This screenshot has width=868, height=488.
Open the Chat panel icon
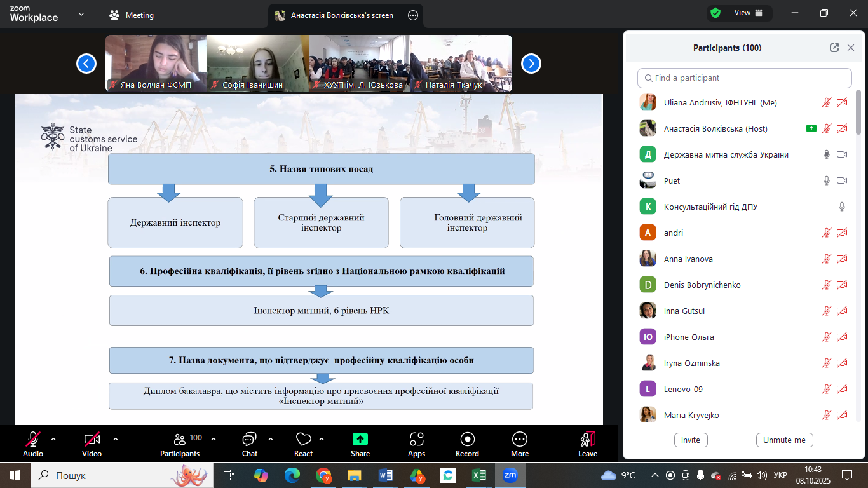[x=249, y=440]
